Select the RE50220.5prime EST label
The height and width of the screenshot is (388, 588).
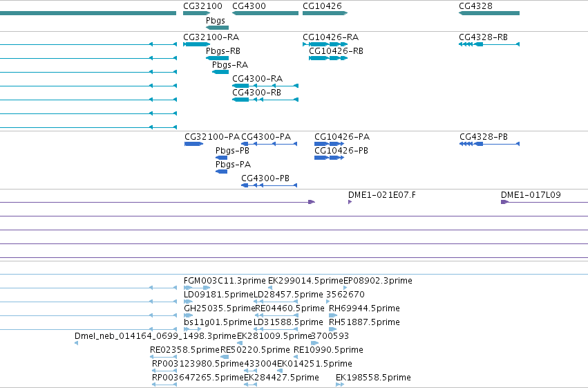(255, 350)
